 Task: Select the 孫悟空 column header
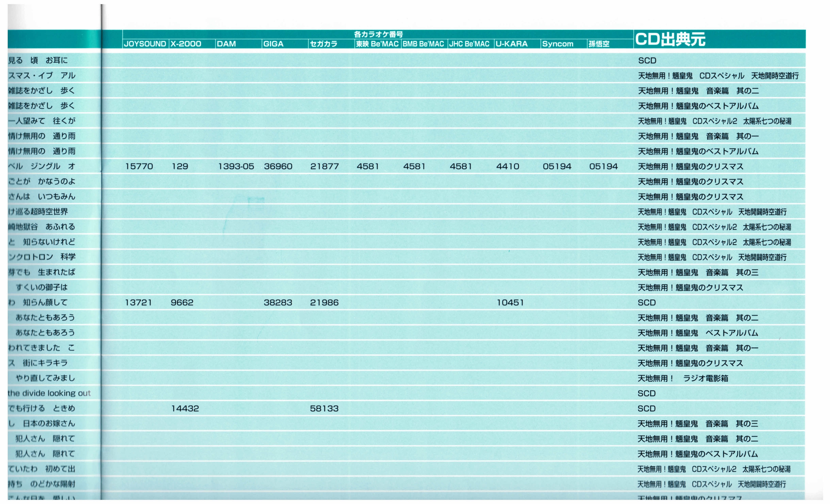[x=599, y=44]
